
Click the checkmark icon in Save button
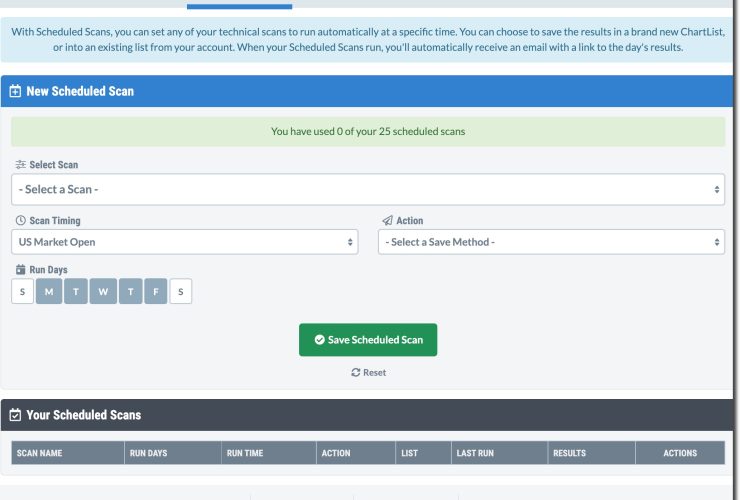[x=320, y=340]
